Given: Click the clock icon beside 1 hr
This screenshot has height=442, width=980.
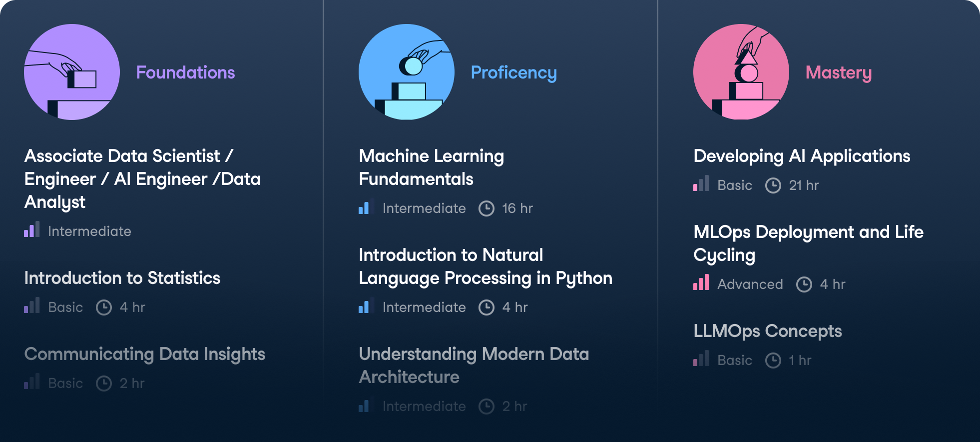Looking at the screenshot, I should click(773, 360).
